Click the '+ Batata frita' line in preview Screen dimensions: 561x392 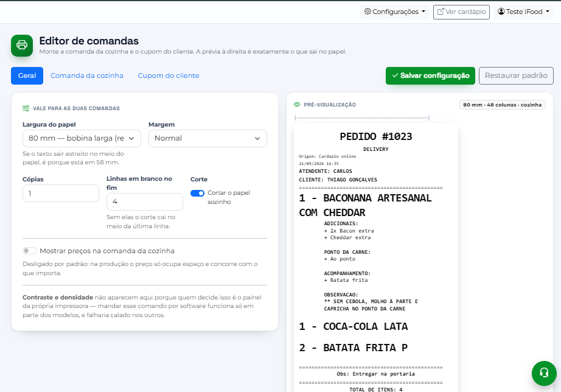click(346, 280)
